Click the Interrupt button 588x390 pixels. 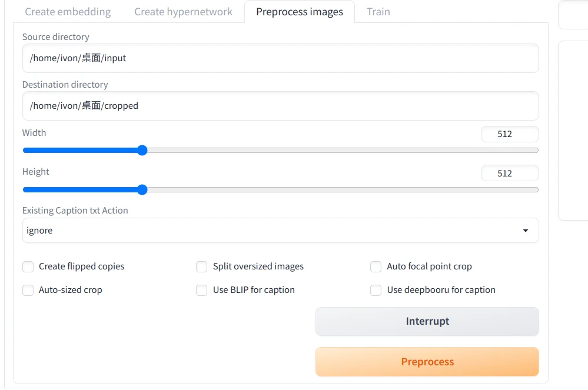point(427,321)
